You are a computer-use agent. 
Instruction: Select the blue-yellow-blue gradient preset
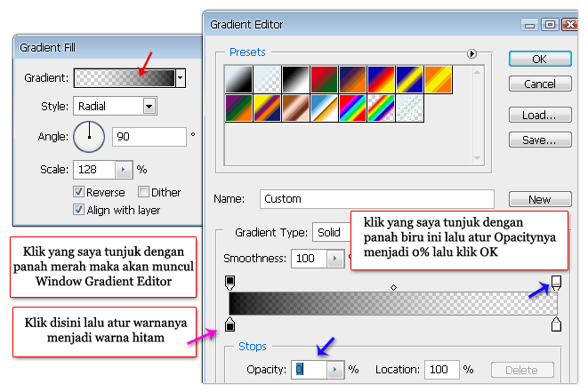[x=409, y=79]
